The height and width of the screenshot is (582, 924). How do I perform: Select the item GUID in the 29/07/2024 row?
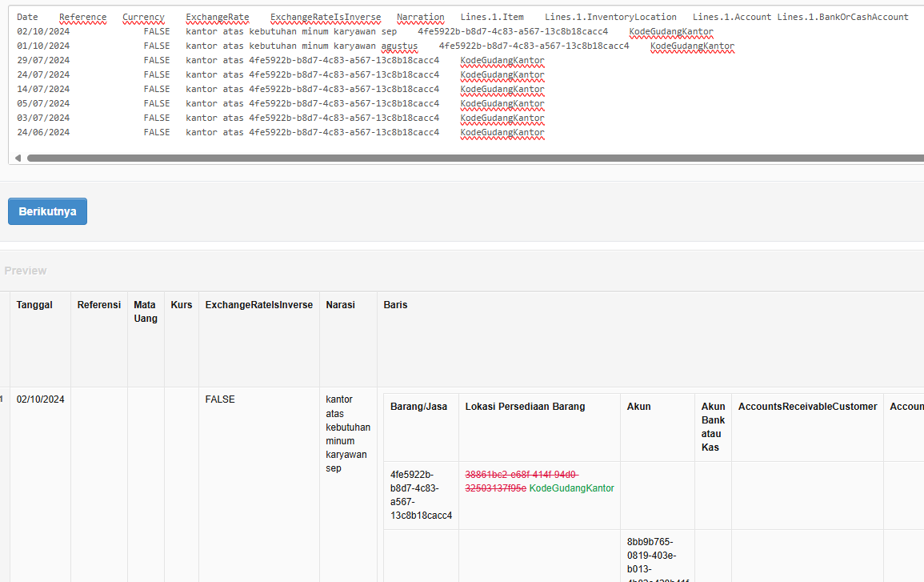coord(343,59)
